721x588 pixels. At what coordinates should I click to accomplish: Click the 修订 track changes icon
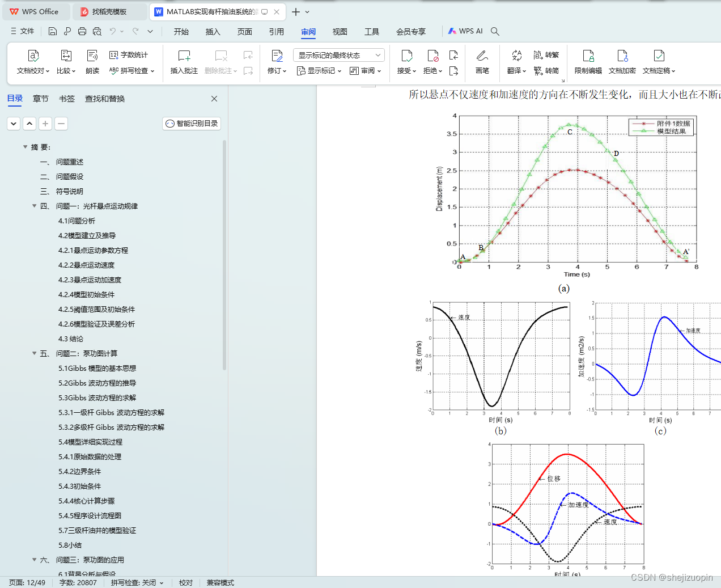click(277, 56)
